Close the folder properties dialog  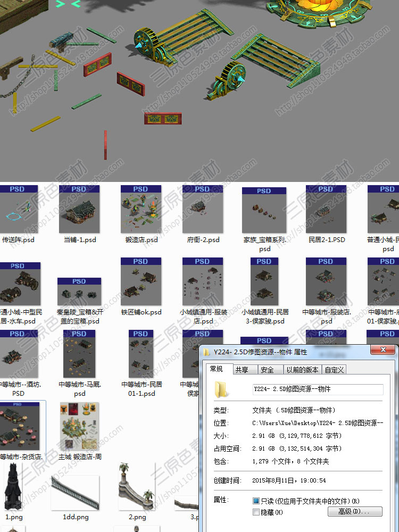[x=383, y=350]
